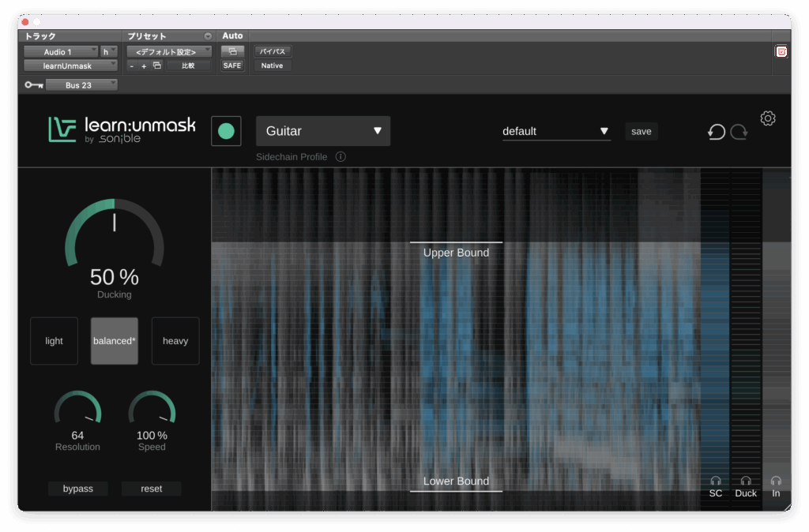The width and height of the screenshot is (809, 532).
Task: Open the Bus 23 key input selector
Action: point(81,85)
